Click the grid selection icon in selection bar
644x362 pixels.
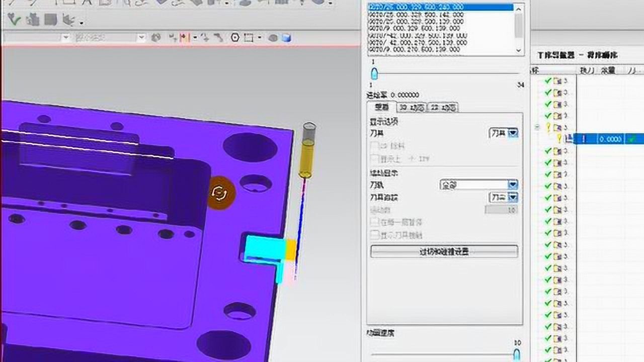(x=249, y=38)
